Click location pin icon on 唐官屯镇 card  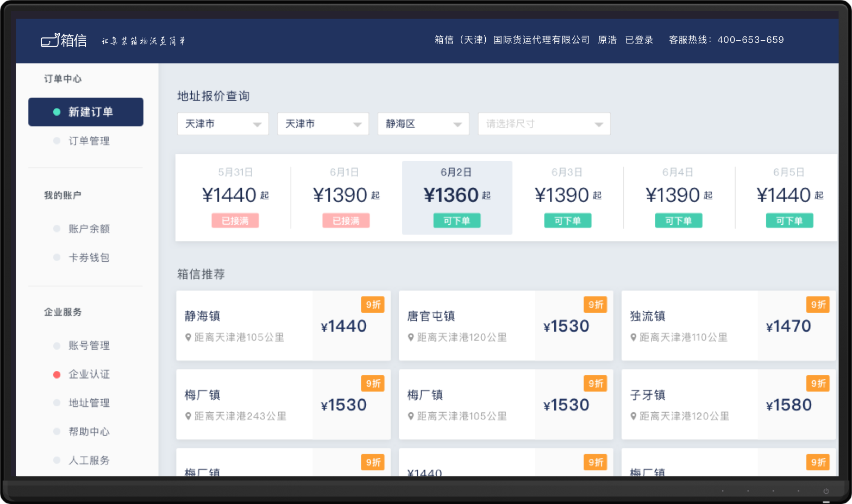[411, 337]
